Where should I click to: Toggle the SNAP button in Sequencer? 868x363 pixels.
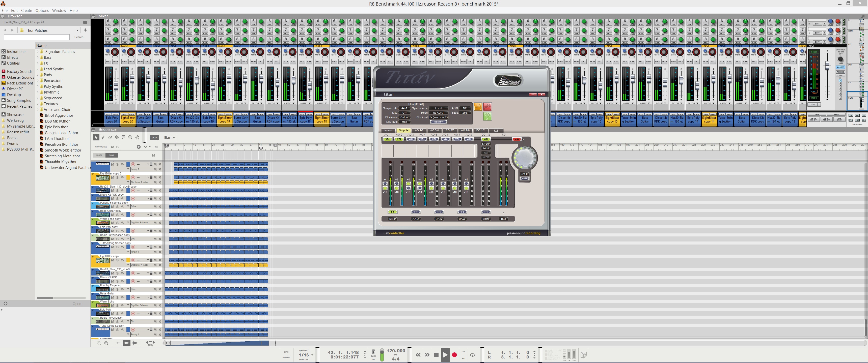(x=154, y=137)
